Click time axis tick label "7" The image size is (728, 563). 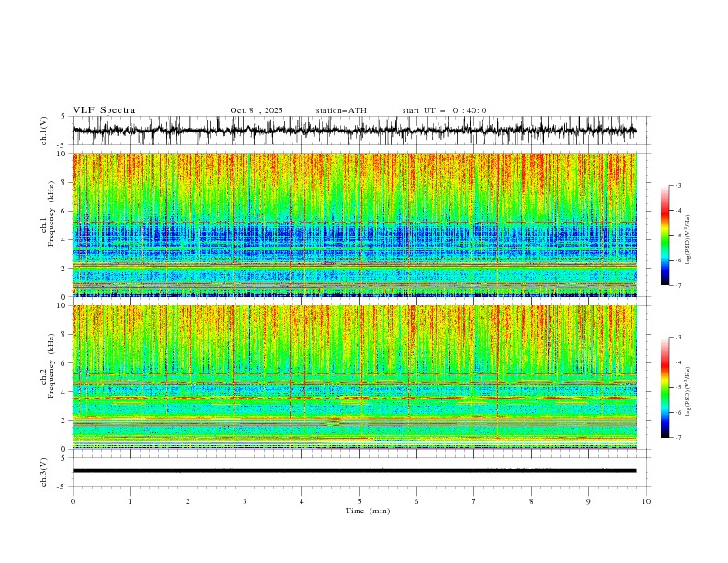tap(474, 501)
